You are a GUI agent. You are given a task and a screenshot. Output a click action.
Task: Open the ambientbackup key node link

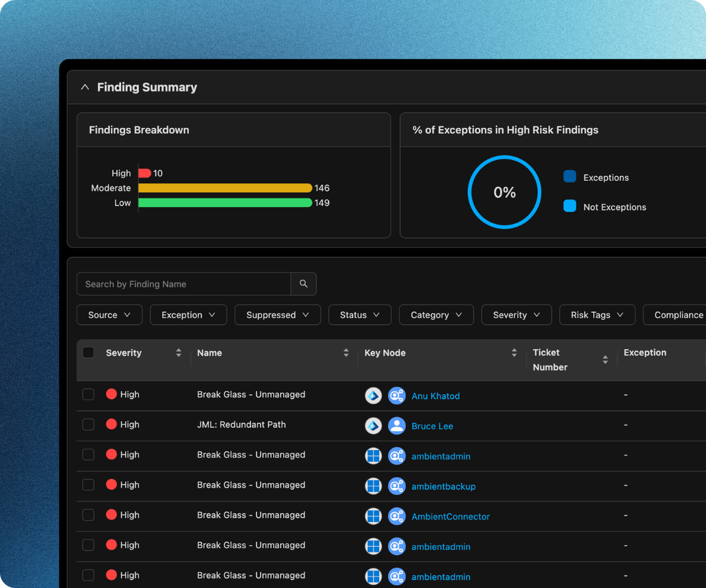pos(443,487)
